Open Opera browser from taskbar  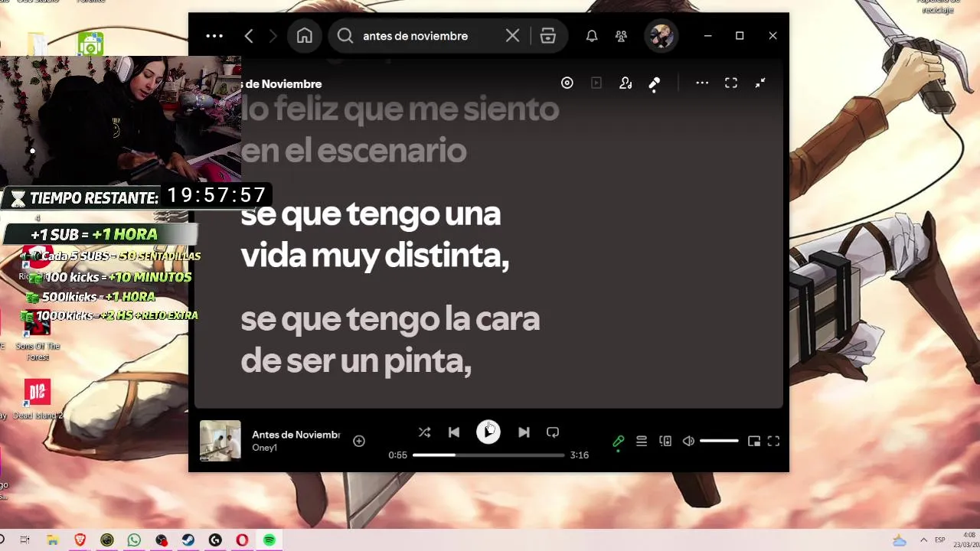[242, 540]
